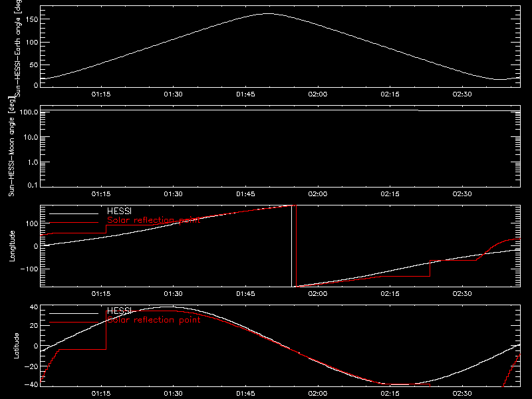Click the 100.0 tick on Moon angle axis
The height and width of the screenshot is (399, 532).
[x=29, y=112]
